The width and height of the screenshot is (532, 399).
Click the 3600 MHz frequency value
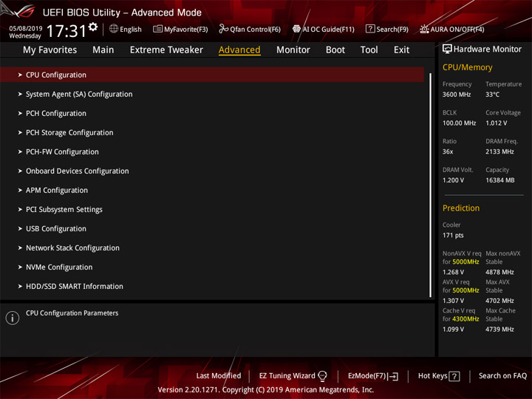(457, 95)
